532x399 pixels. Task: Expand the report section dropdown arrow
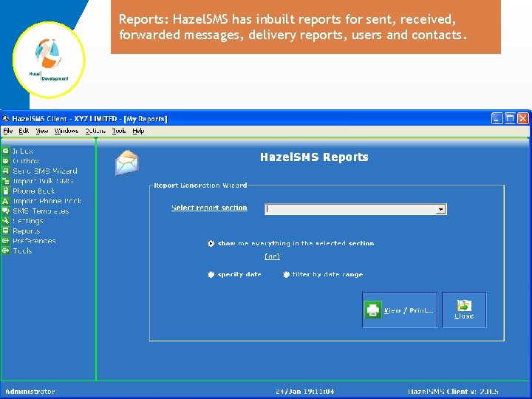tap(440, 209)
